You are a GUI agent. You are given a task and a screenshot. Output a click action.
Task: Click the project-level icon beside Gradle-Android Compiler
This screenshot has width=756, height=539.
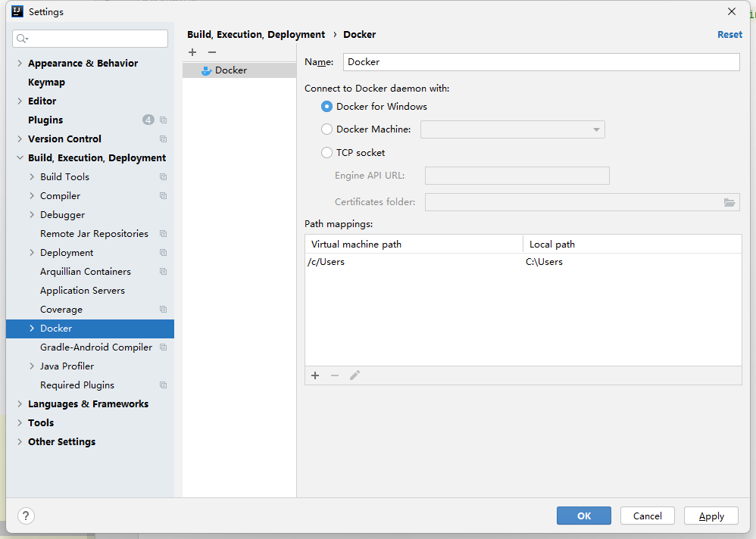click(164, 347)
